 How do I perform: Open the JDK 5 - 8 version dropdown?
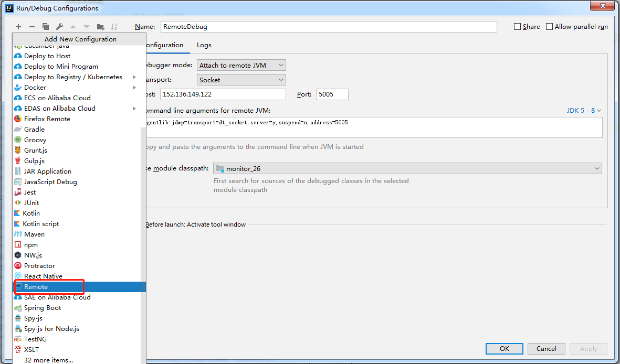584,111
